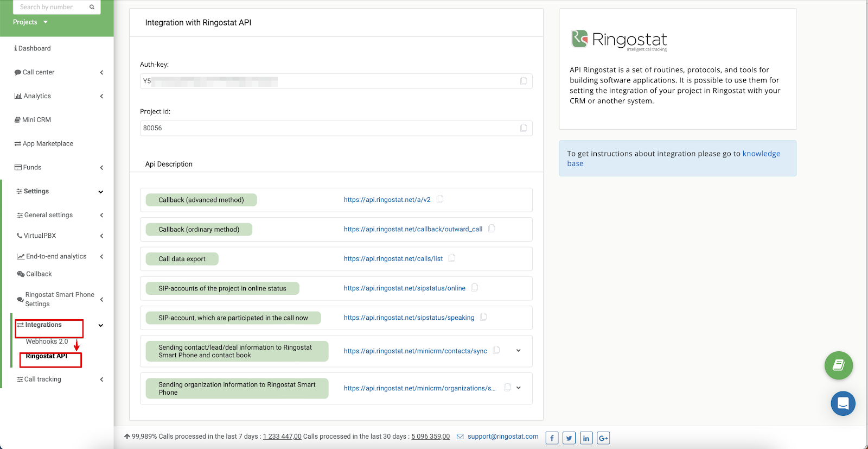This screenshot has height=449, width=868.
Task: Copy the minicrm organizations URL
Action: [508, 387]
